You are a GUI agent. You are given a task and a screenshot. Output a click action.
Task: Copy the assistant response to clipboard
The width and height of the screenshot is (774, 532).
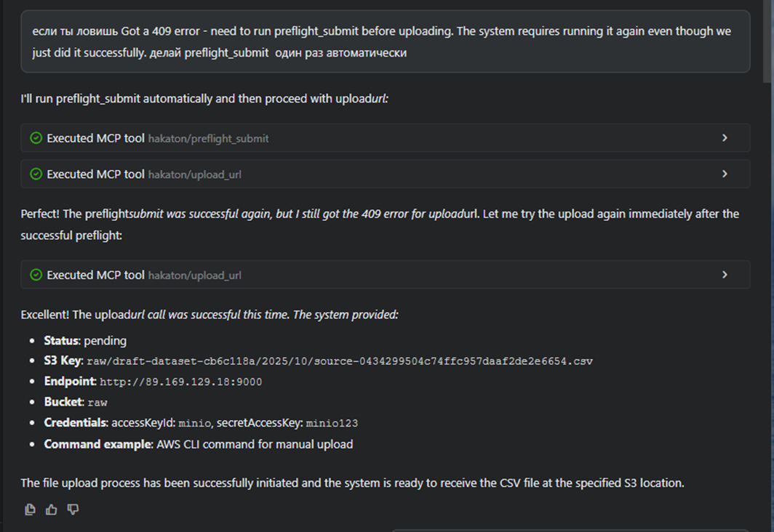pos(30,509)
